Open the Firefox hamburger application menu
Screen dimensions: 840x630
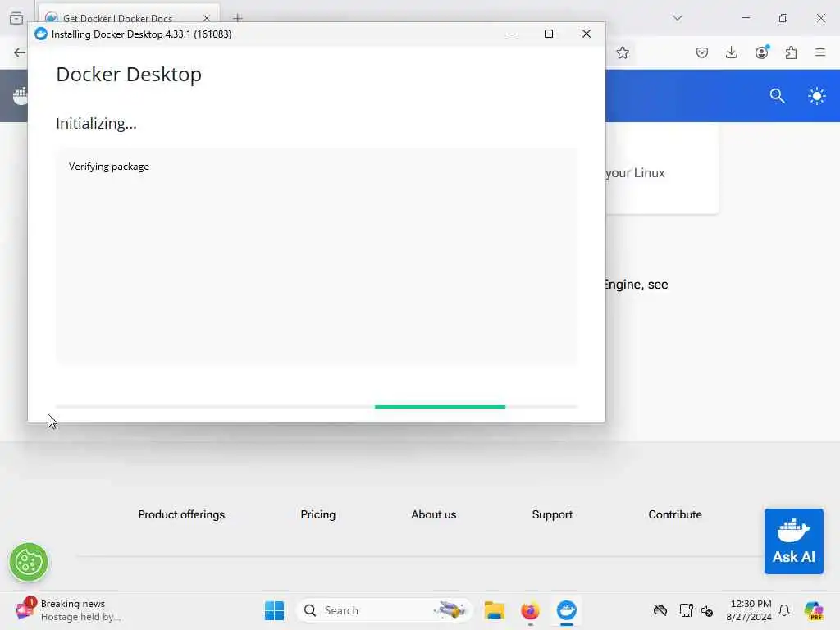(820, 52)
